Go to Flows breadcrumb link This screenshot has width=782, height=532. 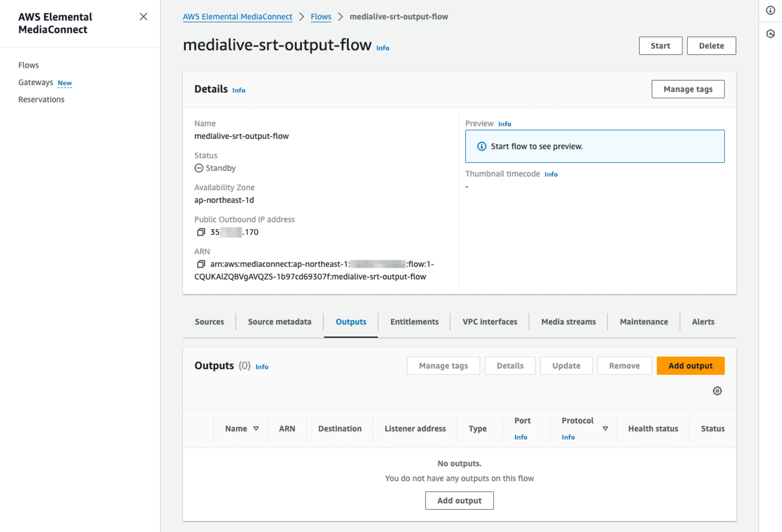[x=321, y=17]
